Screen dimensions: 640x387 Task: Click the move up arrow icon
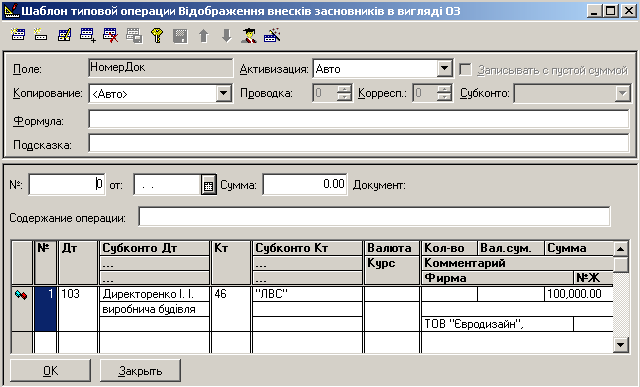tap(204, 35)
